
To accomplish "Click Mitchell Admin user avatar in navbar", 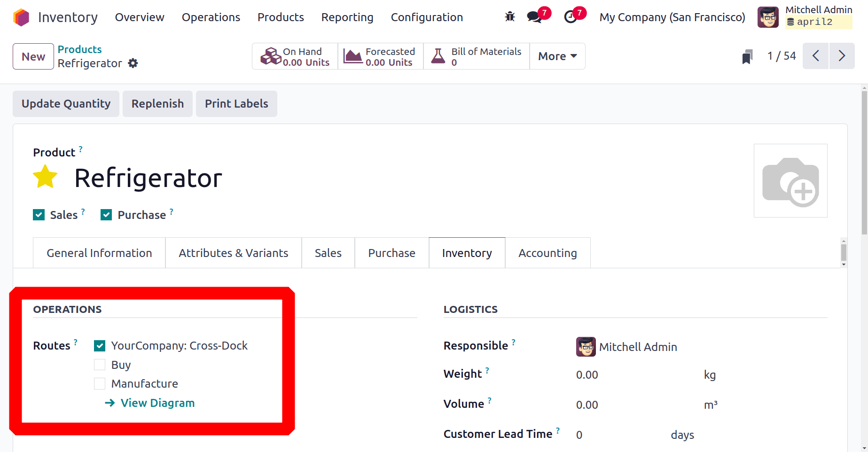I will 768,17.
